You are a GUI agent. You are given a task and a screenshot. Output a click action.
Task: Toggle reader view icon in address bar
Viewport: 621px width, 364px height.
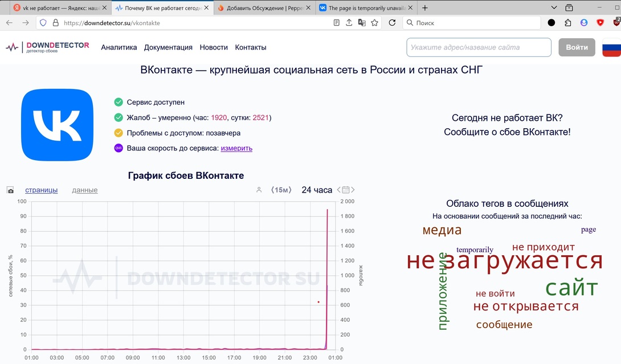click(x=336, y=23)
